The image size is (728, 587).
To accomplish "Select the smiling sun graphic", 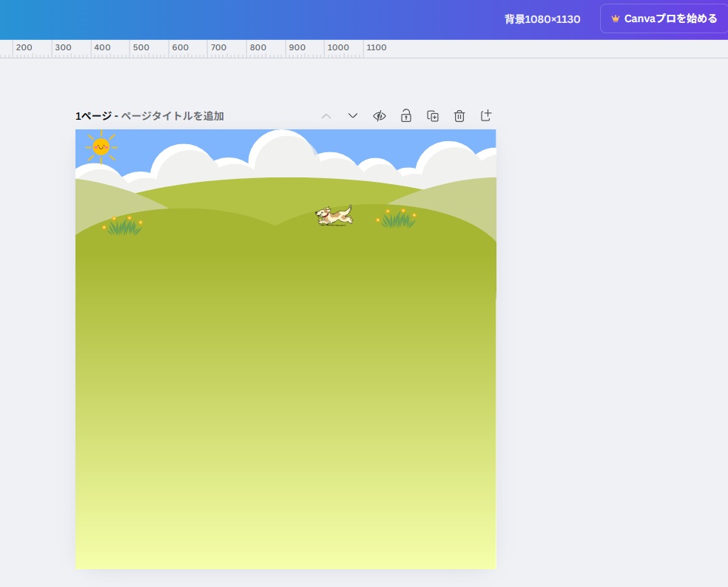I will (x=101, y=146).
